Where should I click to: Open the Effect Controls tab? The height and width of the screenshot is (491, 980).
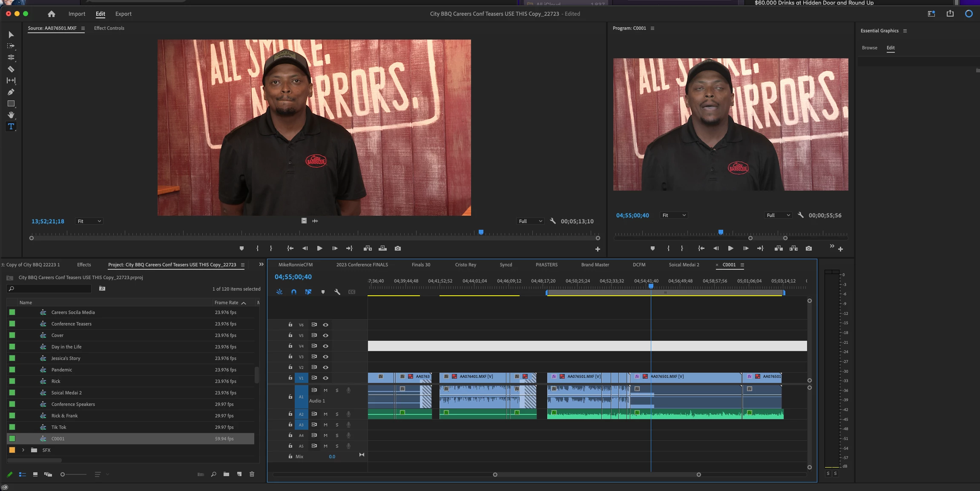109,29
